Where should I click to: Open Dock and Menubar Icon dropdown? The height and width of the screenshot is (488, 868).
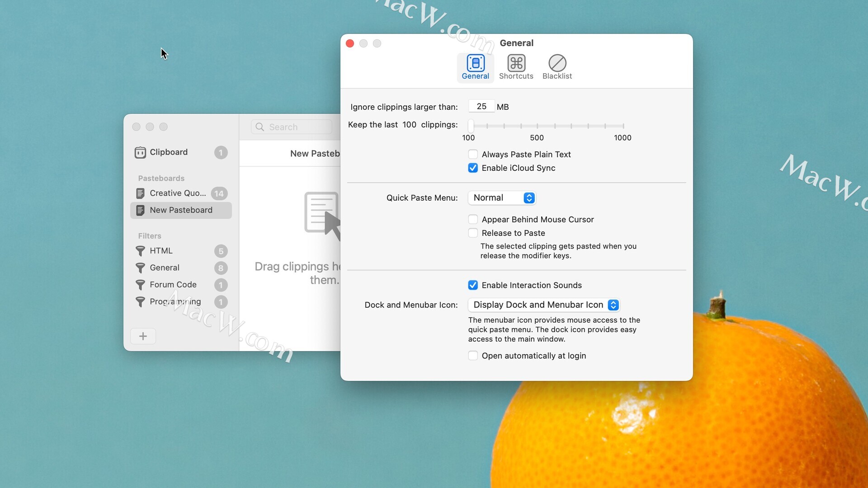tap(544, 305)
